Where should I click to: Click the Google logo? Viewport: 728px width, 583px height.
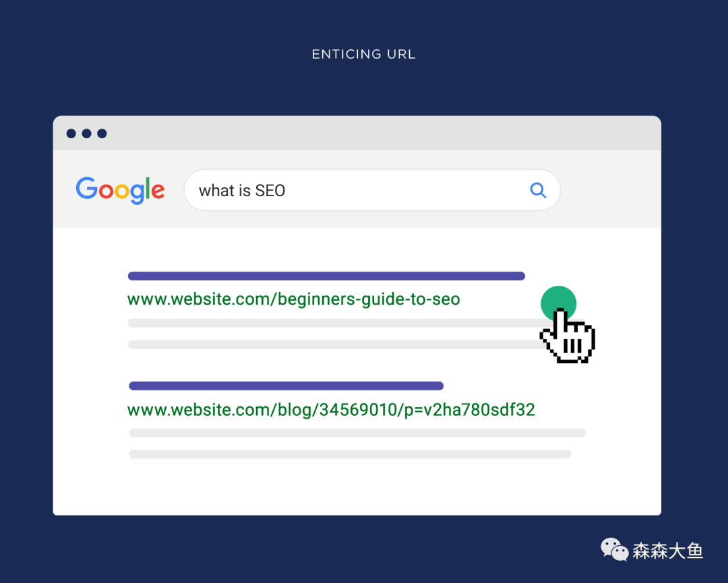coord(120,190)
